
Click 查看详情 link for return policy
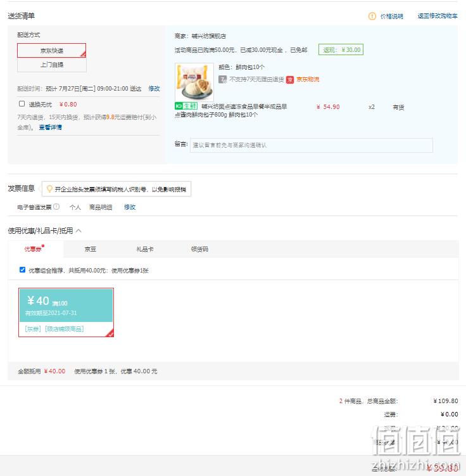50,127
